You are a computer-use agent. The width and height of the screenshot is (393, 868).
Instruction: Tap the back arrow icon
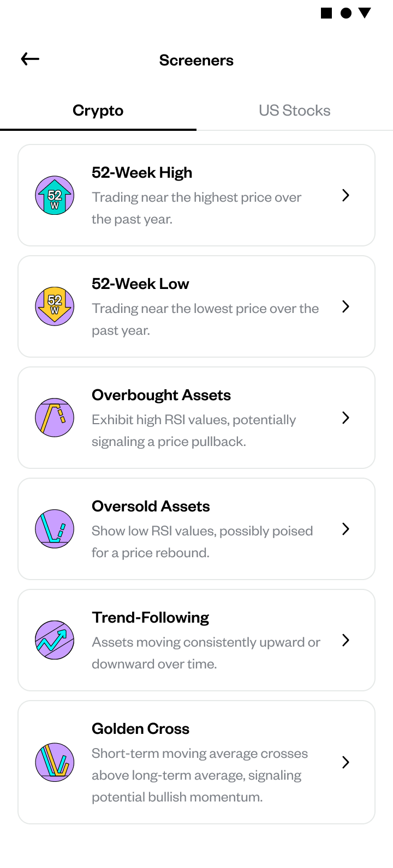pyautogui.click(x=30, y=59)
